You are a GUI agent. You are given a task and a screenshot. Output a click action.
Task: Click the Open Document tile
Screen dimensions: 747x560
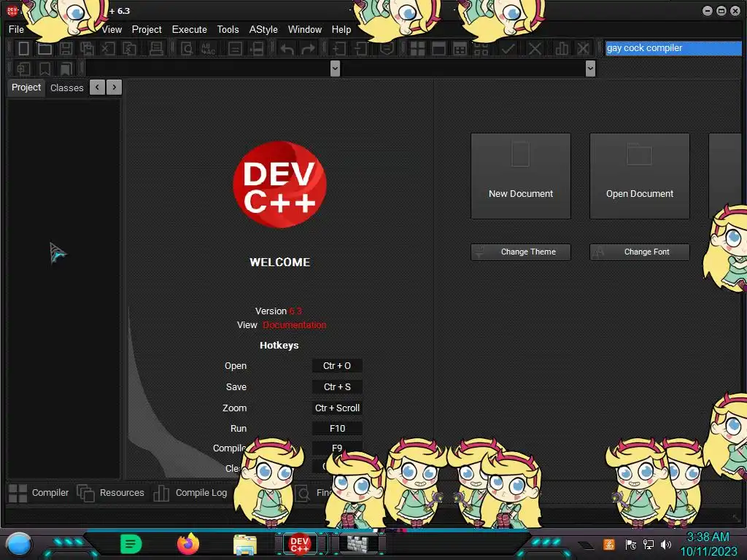pos(639,176)
